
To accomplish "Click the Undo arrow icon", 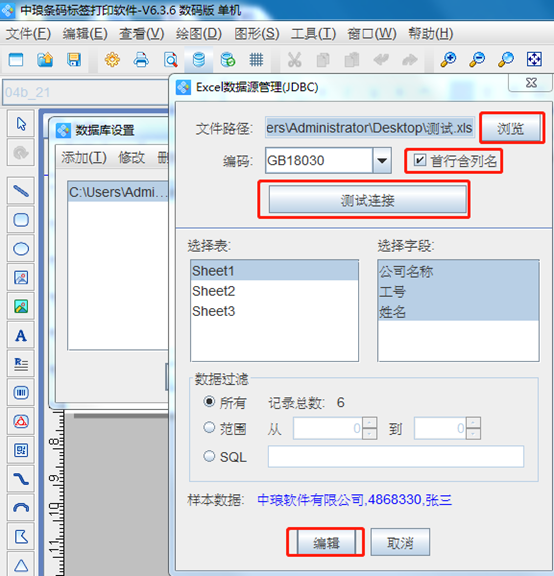I will pos(381,60).
